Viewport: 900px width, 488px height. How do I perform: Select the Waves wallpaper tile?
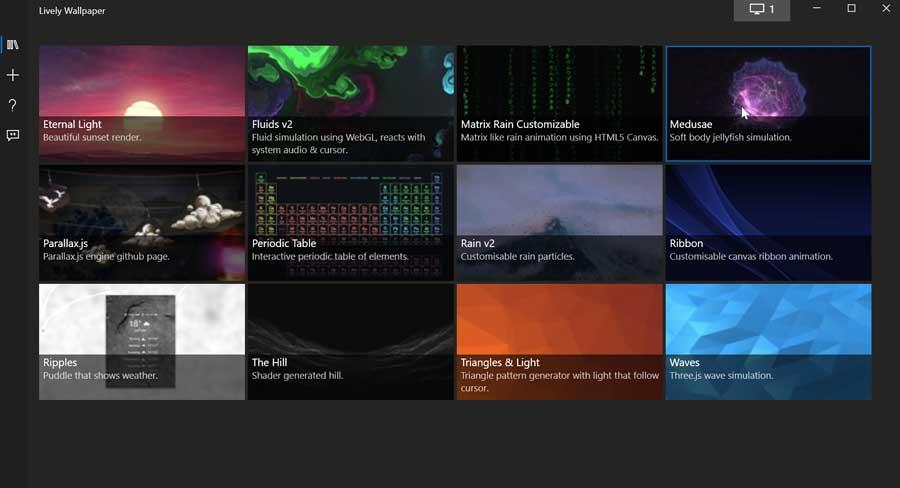coord(769,342)
